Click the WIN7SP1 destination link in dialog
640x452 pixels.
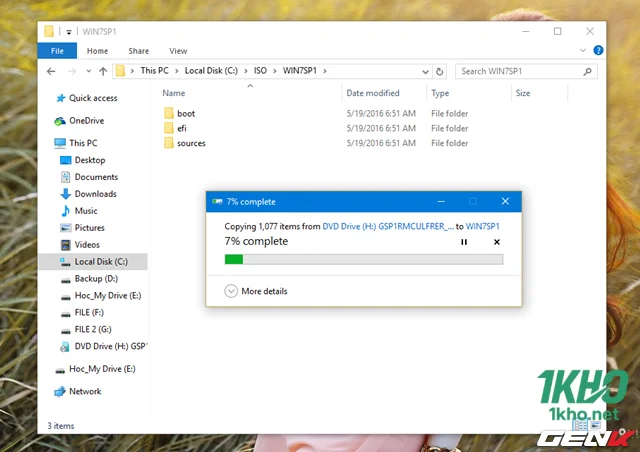[x=482, y=226]
